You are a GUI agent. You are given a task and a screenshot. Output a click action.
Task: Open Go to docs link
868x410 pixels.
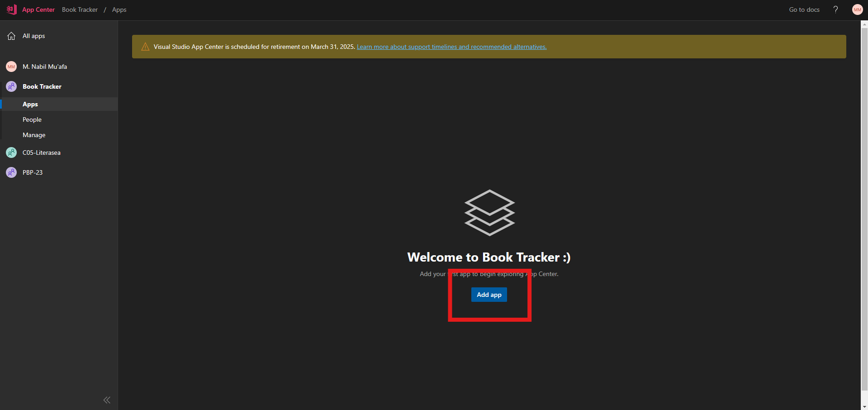(x=804, y=10)
